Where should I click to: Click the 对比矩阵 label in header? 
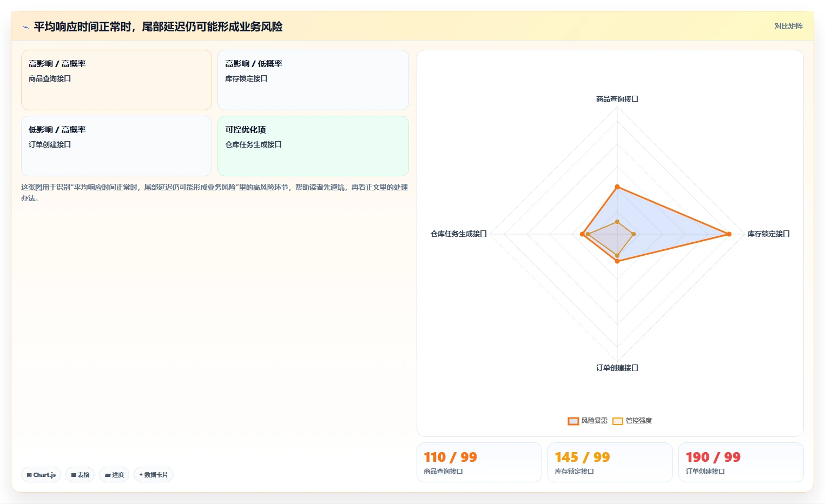click(788, 26)
